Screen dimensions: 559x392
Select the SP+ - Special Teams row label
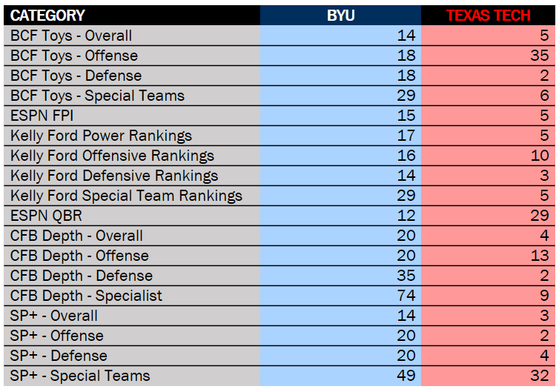coord(80,376)
